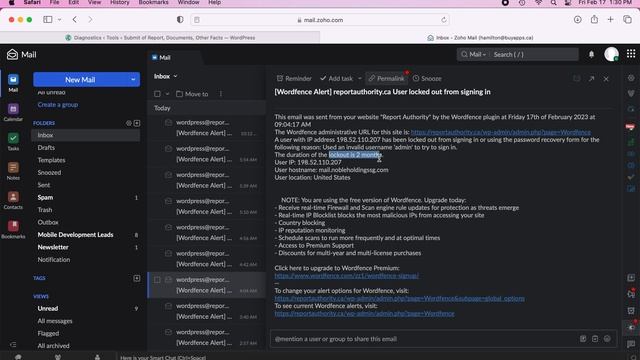Open more options three-dot menu in list
Image resolution: width=640 pixels, height=360 pixels.
click(221, 94)
